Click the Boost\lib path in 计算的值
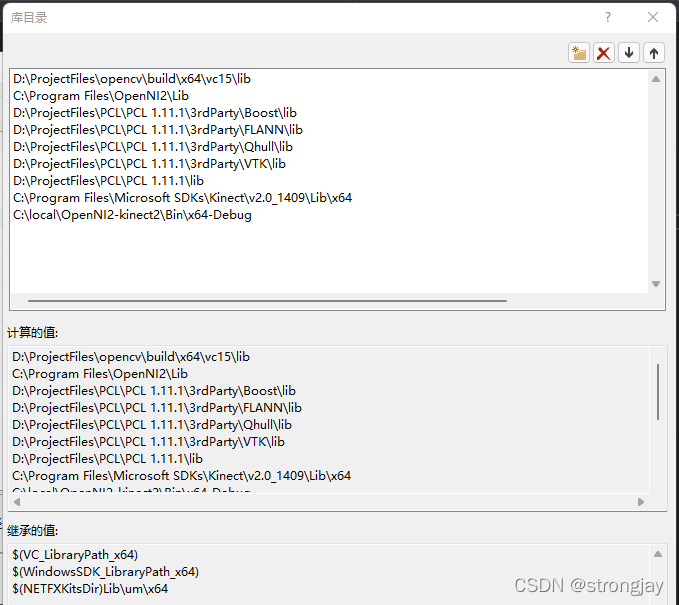The height and width of the screenshot is (605, 679). tap(154, 391)
